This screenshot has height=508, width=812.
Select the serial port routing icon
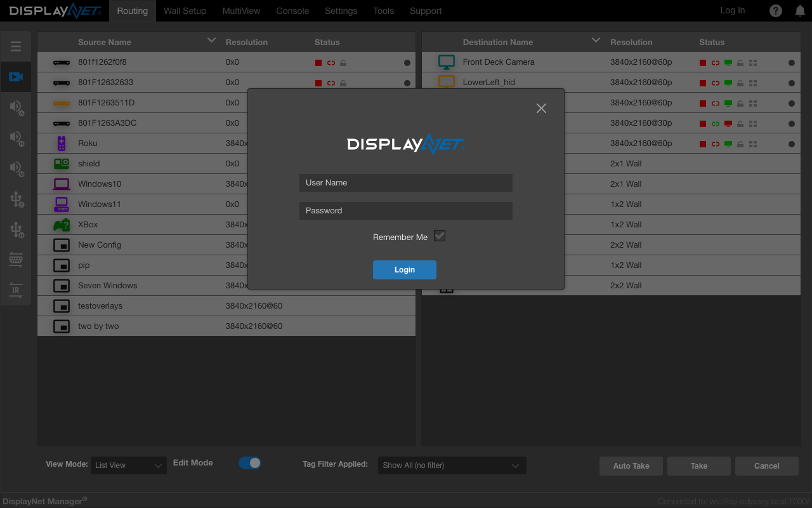[16, 260]
